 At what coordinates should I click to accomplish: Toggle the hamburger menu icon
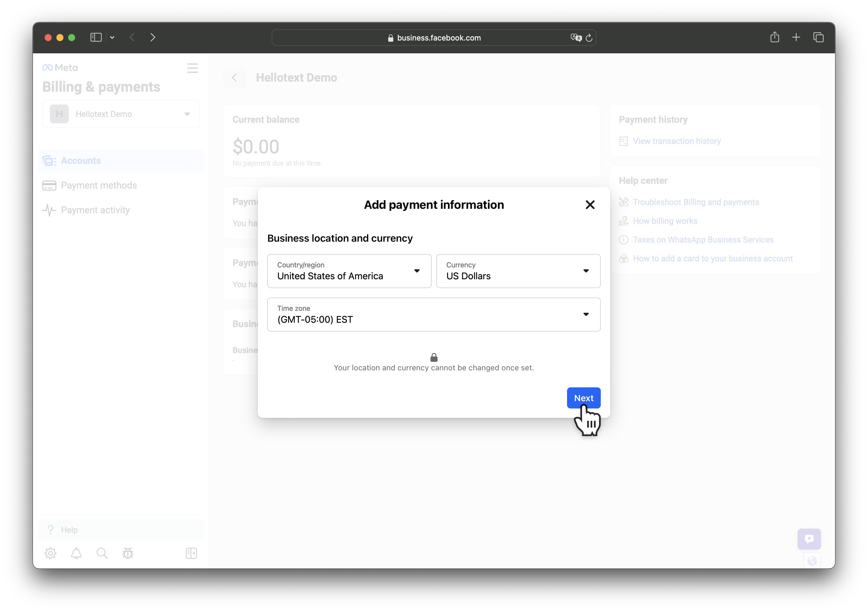(x=192, y=68)
